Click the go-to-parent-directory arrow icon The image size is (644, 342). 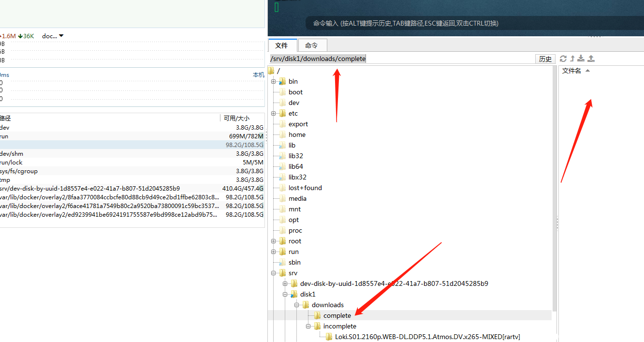(x=572, y=59)
